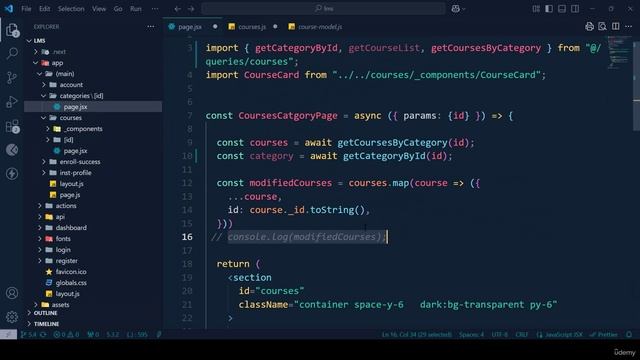The width and height of the screenshot is (640, 360).
Task: Open the Thunder Client lightning icon
Action: pyautogui.click(x=12, y=173)
